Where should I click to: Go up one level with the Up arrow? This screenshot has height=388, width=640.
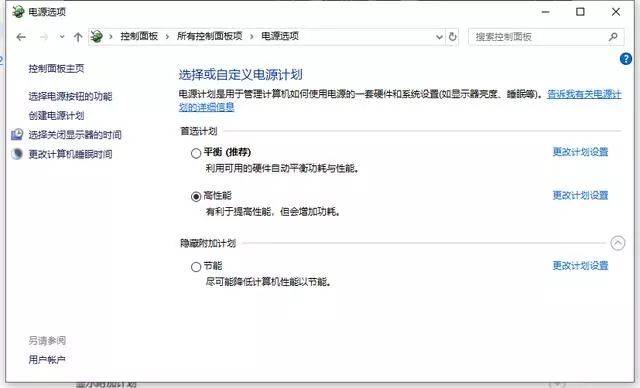[78, 37]
